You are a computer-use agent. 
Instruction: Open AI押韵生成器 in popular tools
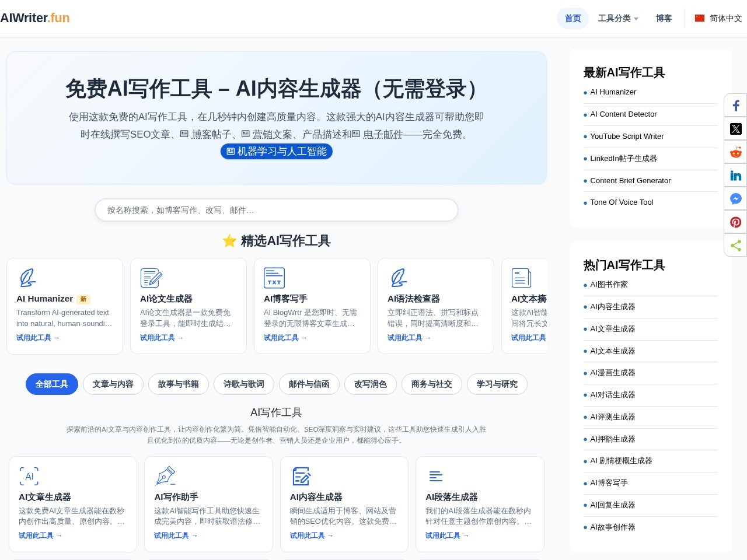point(612,439)
